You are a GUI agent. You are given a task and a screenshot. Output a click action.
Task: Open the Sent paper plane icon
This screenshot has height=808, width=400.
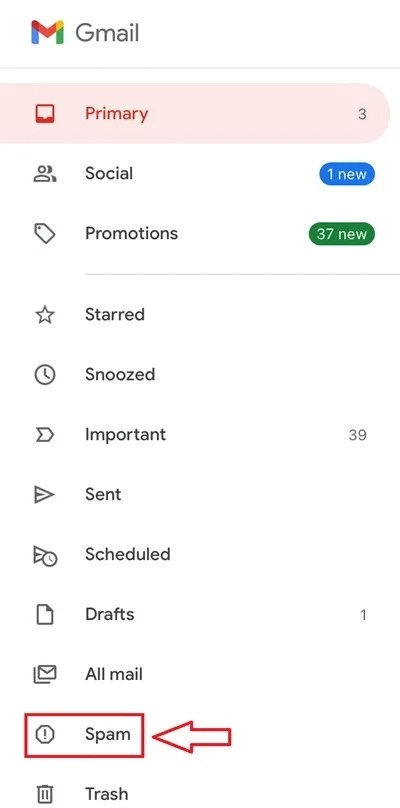coord(44,495)
